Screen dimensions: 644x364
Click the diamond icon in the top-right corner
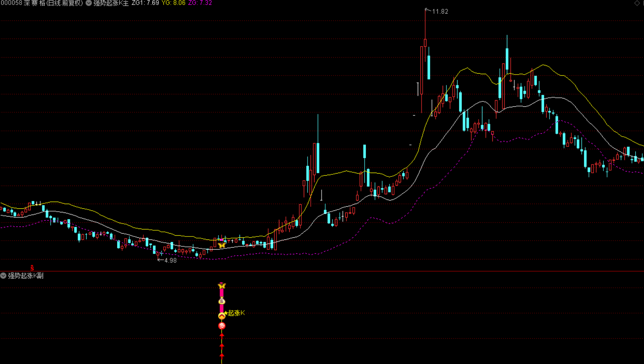point(637,3)
